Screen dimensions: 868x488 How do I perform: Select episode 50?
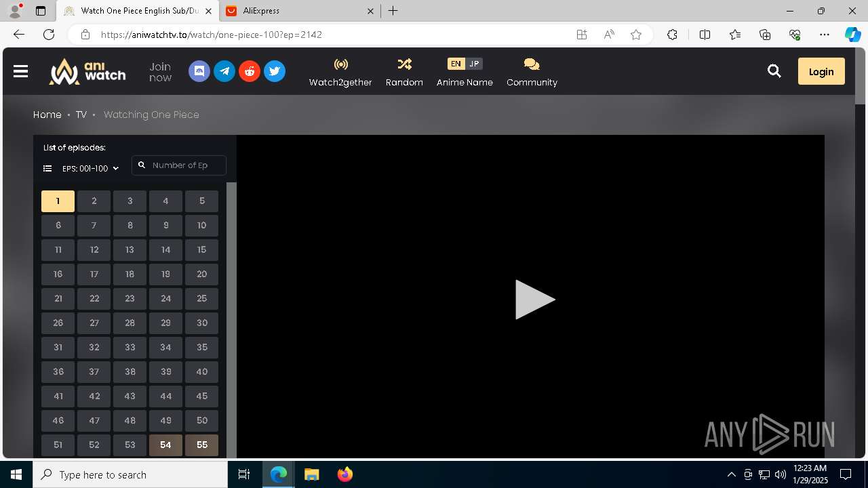[x=201, y=420]
